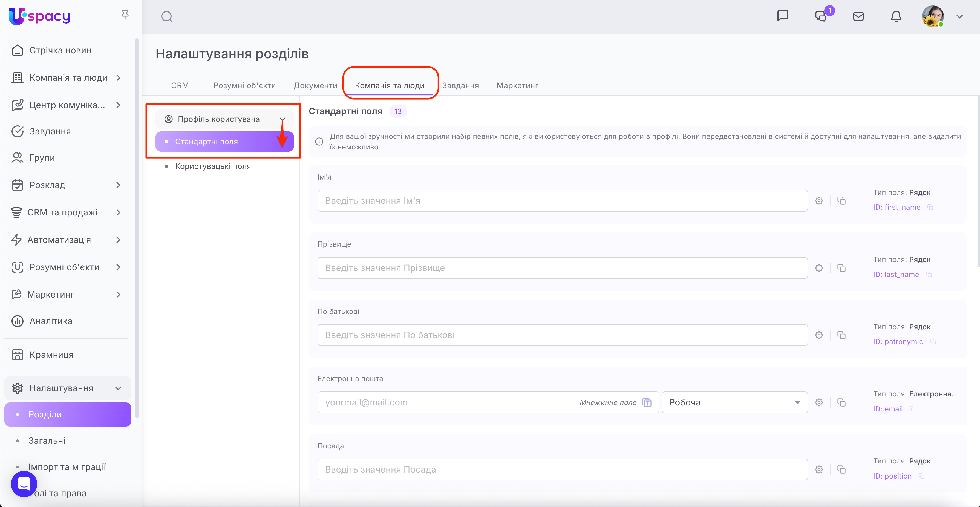Click the По батькові input field
980x507 pixels.
pos(562,335)
